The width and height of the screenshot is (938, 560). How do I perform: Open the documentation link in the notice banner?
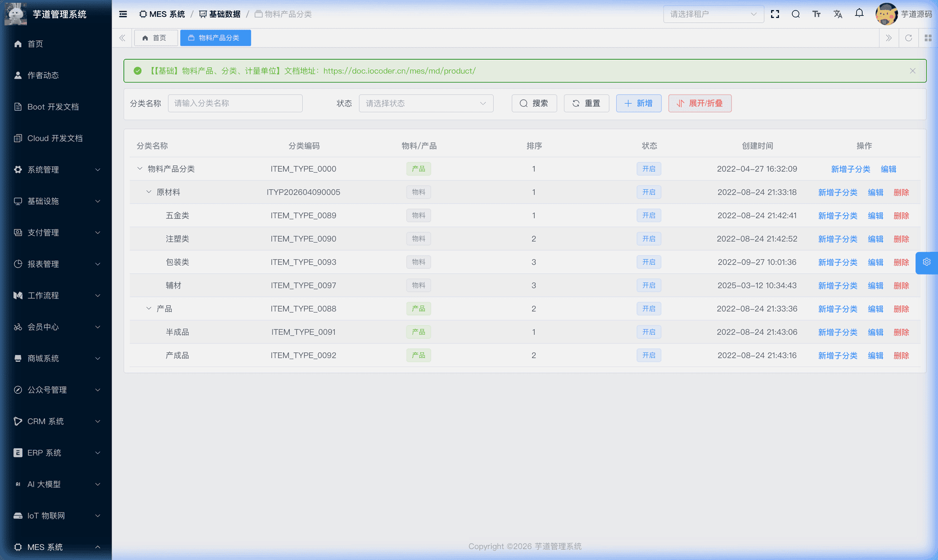400,71
